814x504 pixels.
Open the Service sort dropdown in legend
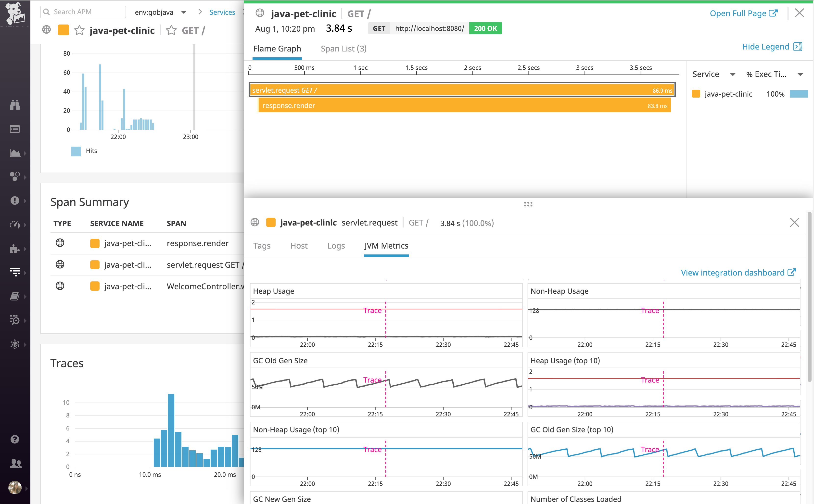pyautogui.click(x=732, y=74)
